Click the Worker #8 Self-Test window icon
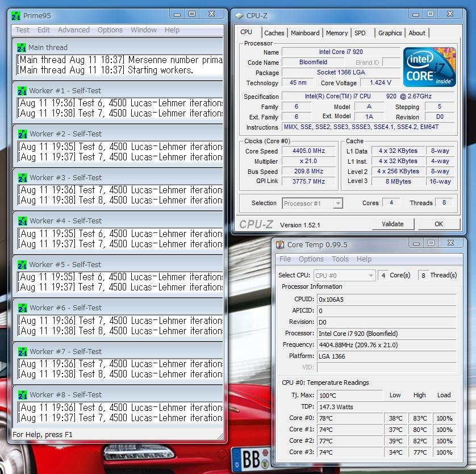The image size is (476, 474). pos(22,395)
